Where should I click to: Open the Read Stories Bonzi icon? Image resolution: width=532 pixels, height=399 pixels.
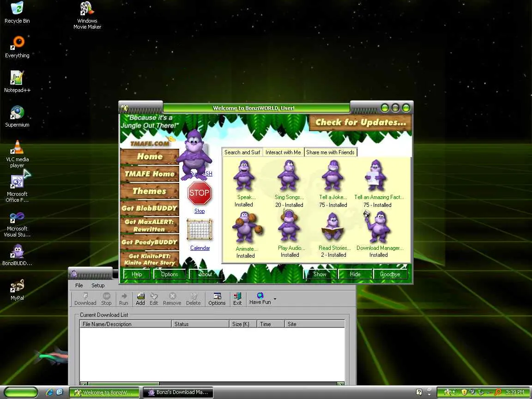(x=333, y=227)
